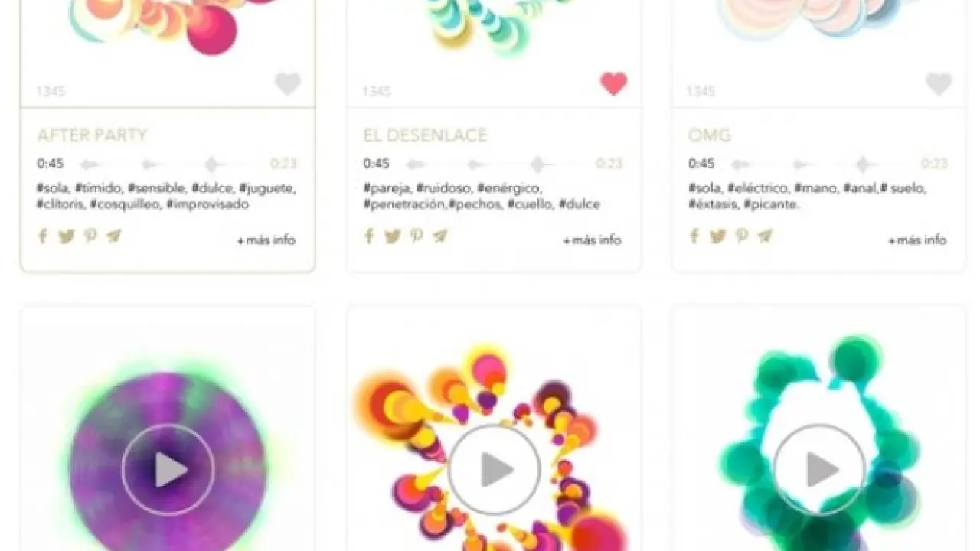
Task: Toggle the OMG card heart icon
Action: (939, 83)
